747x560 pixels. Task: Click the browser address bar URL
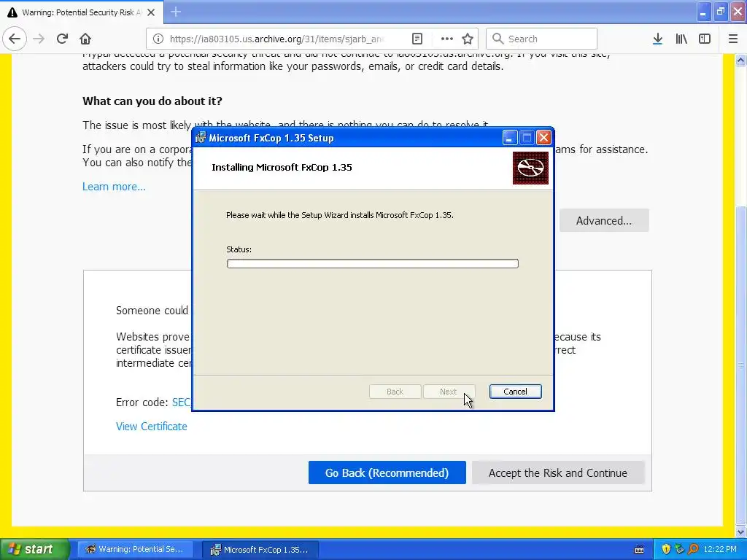click(x=276, y=39)
